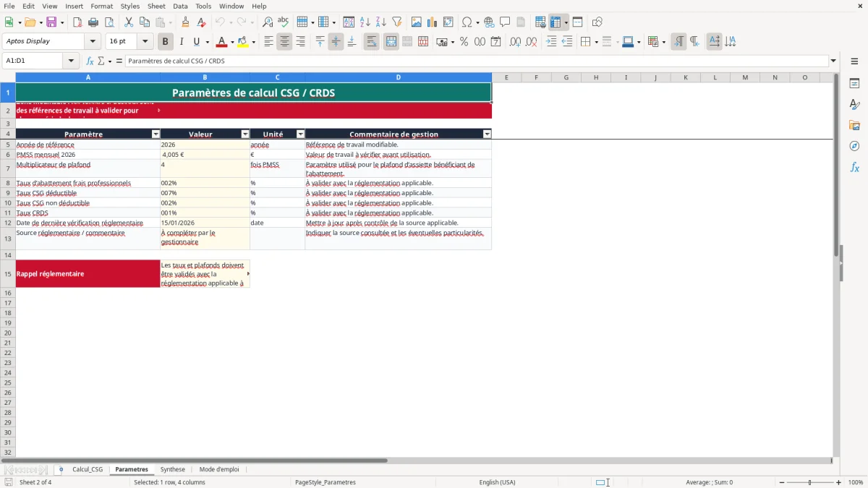Insert an image

click(417, 22)
